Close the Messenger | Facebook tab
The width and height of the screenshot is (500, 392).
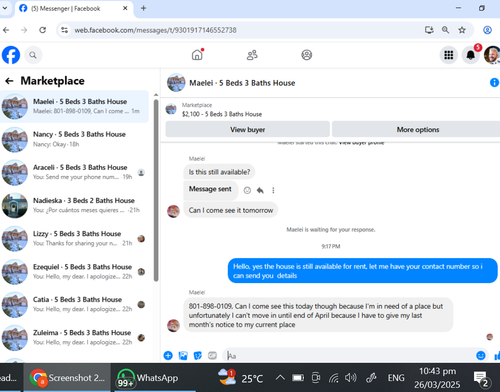125,8
